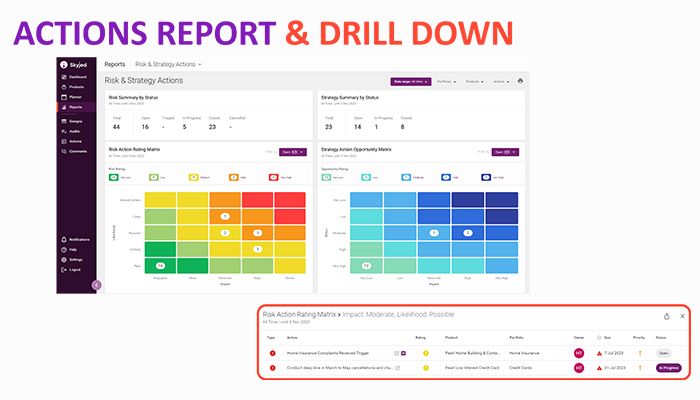Image resolution: width=700 pixels, height=400 pixels.
Task: Click the In Progress status button
Action: pyautogui.click(x=668, y=367)
